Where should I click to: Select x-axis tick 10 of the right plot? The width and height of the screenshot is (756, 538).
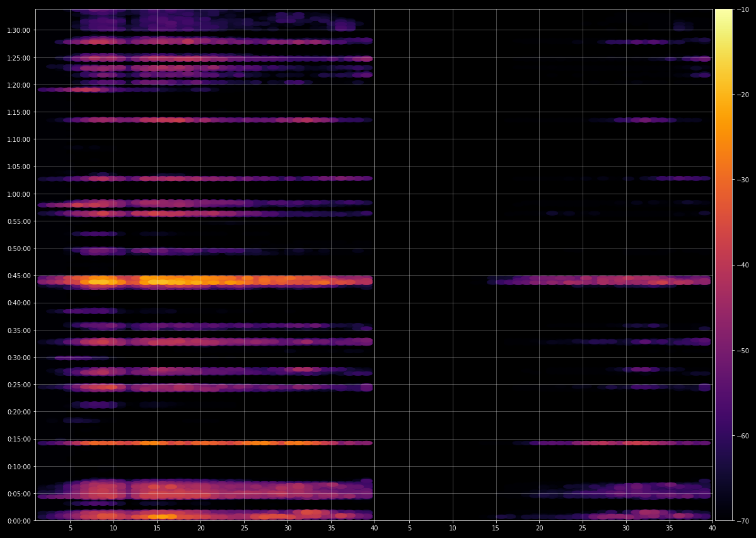click(x=453, y=528)
